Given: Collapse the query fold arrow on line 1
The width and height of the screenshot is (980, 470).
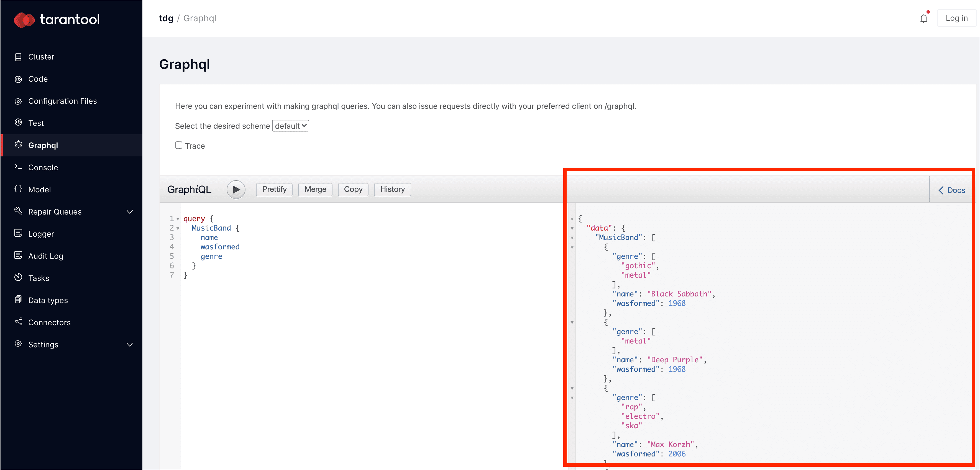Looking at the screenshot, I should pos(178,219).
